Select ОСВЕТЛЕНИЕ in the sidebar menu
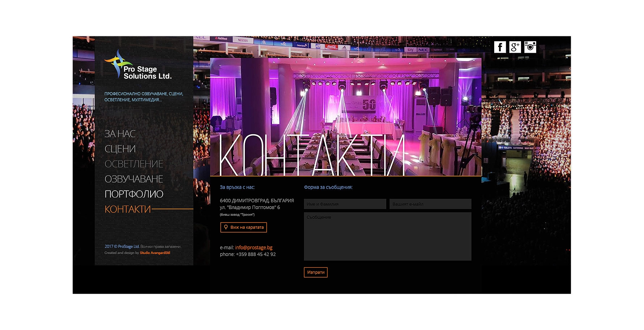This screenshot has height=330, width=644. pos(134,164)
